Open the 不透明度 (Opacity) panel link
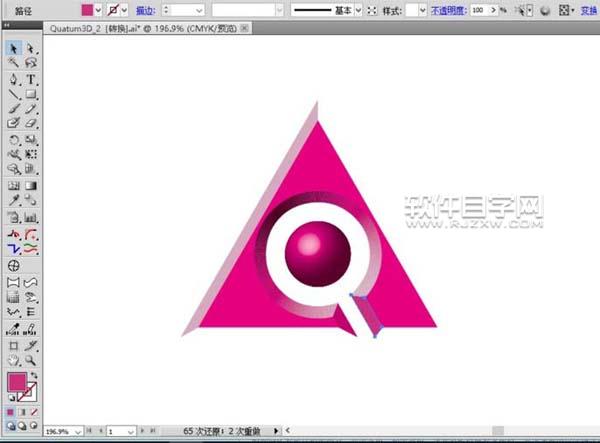 [x=449, y=11]
